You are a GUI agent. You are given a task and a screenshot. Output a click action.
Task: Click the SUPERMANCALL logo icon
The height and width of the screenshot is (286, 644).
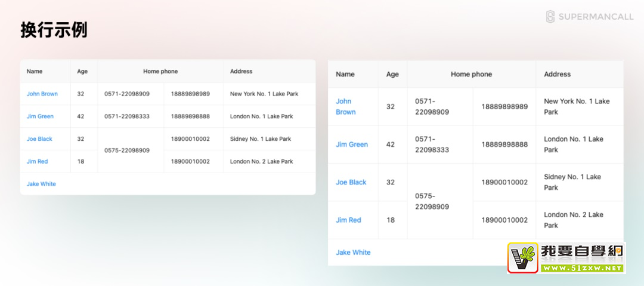(x=550, y=17)
